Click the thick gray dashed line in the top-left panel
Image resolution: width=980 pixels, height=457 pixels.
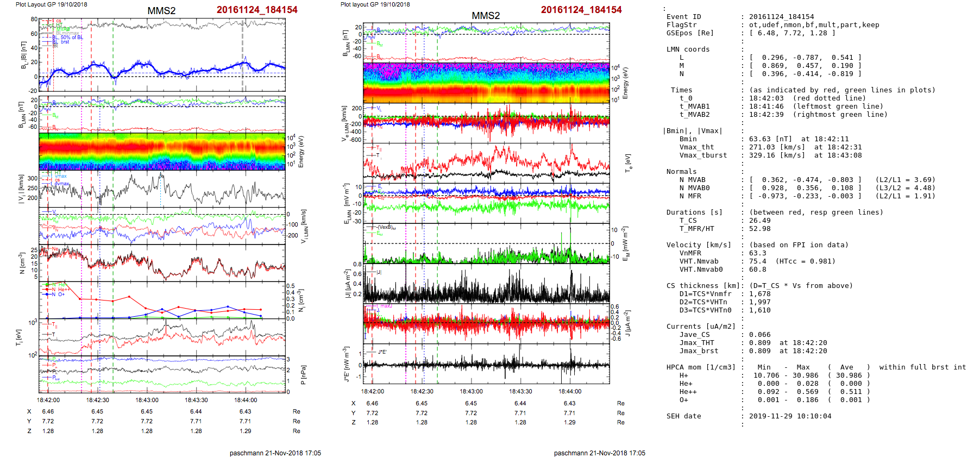pos(242,54)
